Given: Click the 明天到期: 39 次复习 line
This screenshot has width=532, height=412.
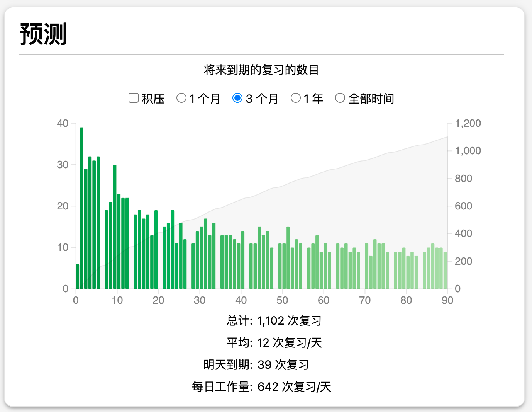Looking at the screenshot, I should 256,365.
